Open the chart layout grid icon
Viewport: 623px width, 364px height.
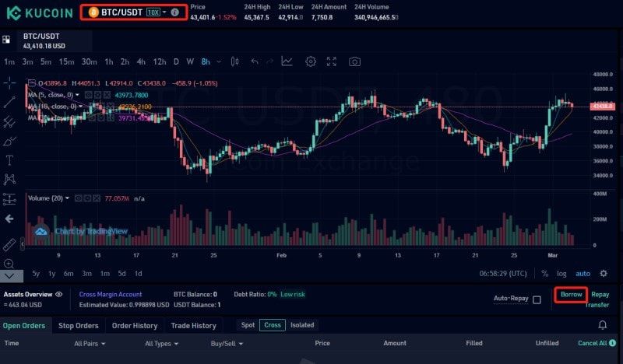pyautogui.click(x=6, y=40)
